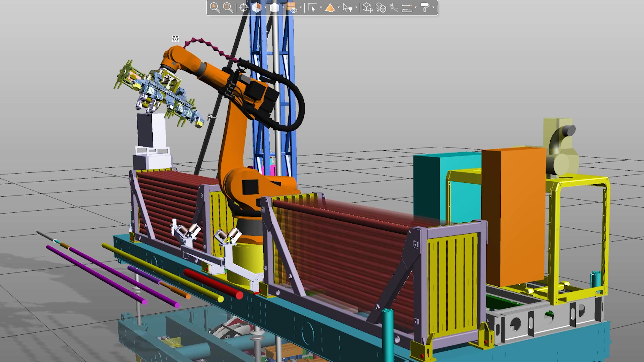Click the paint roller modify color tool

[425, 8]
